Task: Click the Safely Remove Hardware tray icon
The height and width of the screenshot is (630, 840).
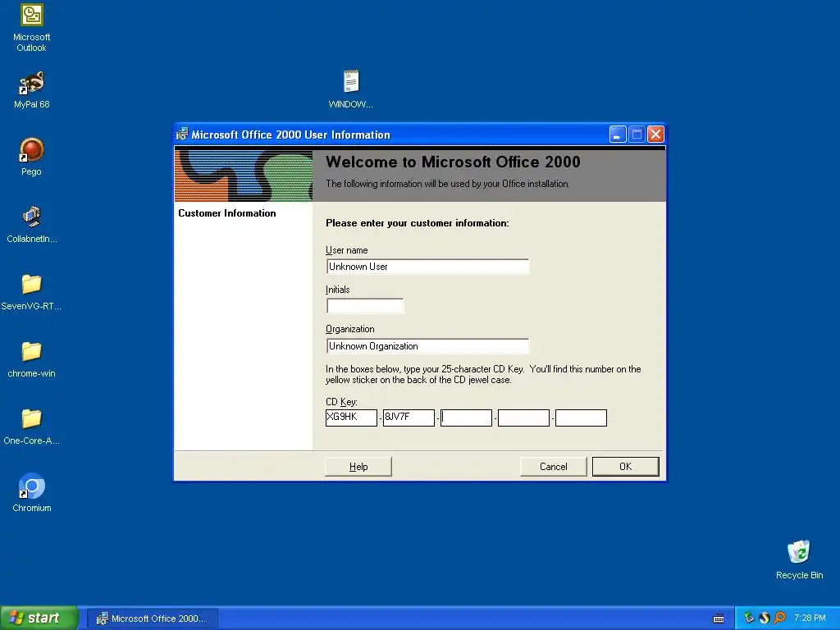Action: [x=749, y=619]
